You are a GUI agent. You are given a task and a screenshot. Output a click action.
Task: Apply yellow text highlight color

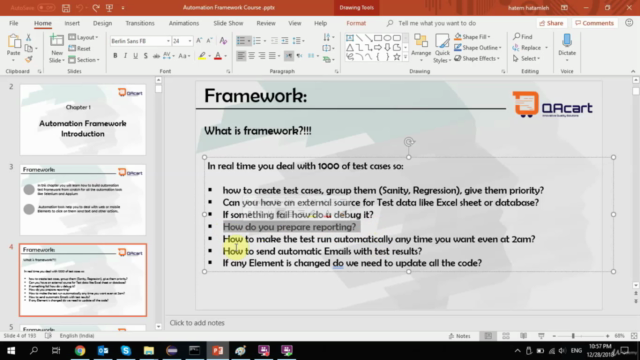pos(202,56)
